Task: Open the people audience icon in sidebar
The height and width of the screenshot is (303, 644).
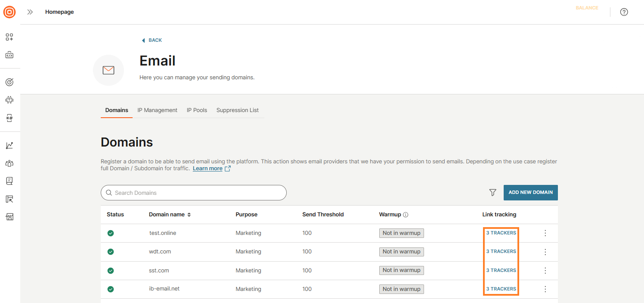Action: point(9,163)
